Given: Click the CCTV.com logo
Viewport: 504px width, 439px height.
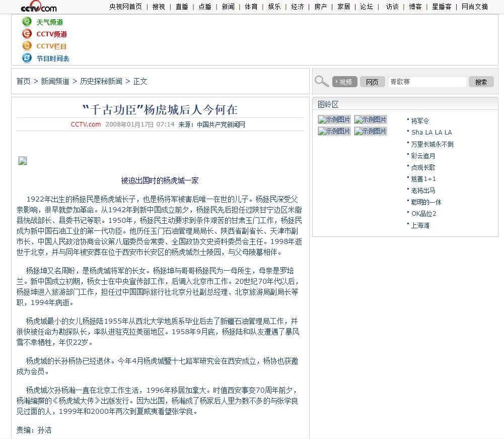Looking at the screenshot, I should 38,7.
